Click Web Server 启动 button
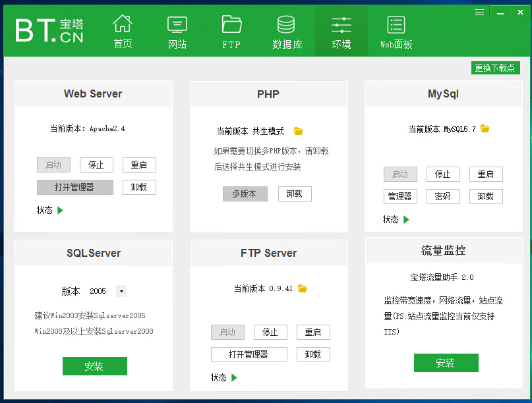 tap(53, 165)
